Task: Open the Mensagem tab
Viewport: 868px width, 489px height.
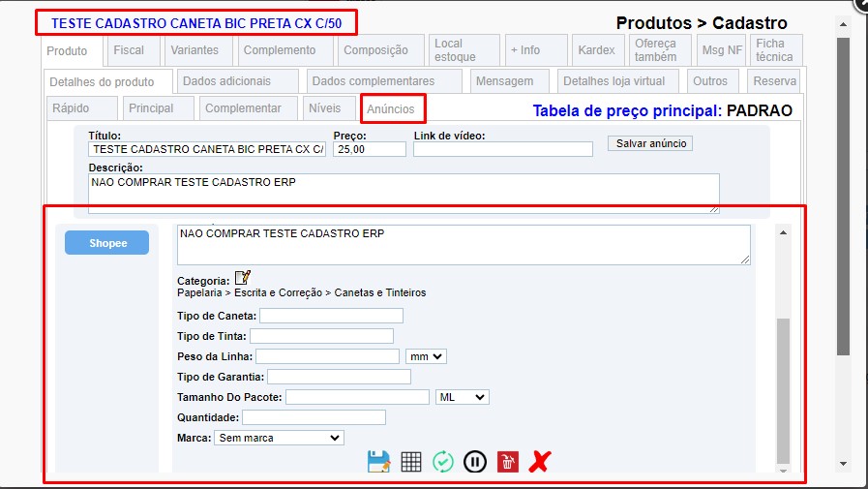Action: (510, 81)
